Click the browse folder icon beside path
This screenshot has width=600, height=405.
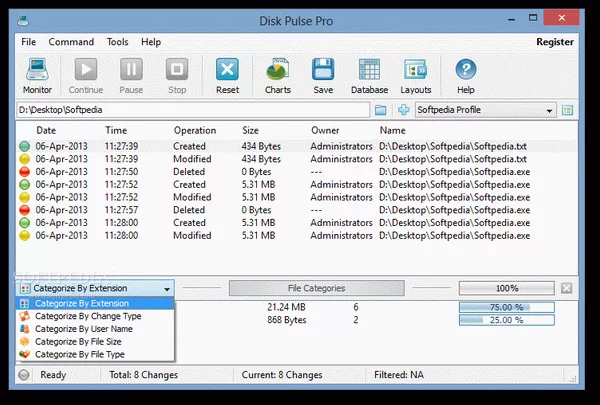coord(380,110)
